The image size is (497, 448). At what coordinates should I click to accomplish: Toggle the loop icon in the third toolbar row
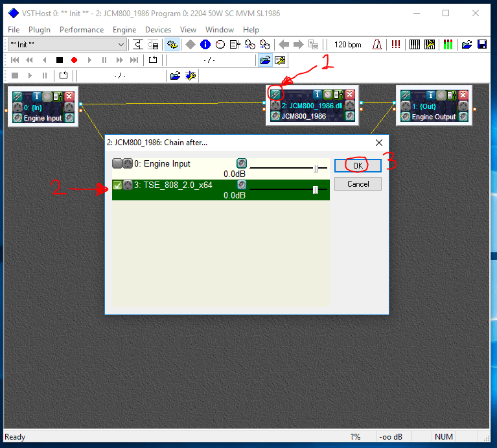(64, 75)
